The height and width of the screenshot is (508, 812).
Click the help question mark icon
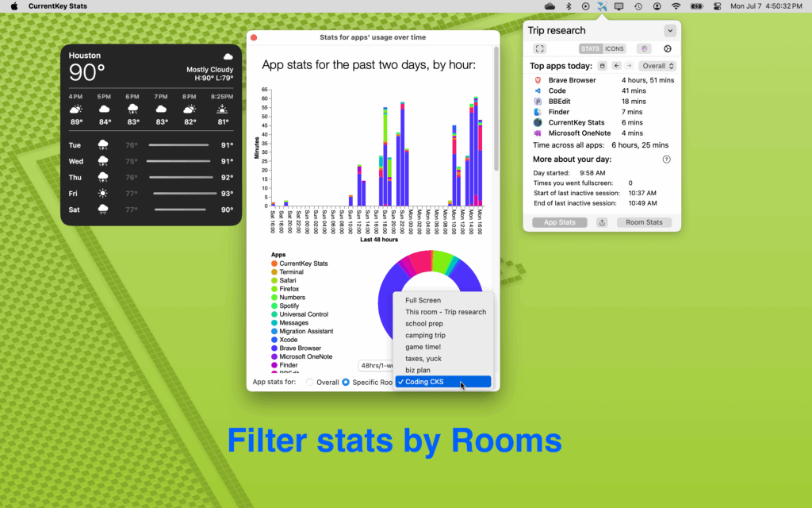(666, 160)
